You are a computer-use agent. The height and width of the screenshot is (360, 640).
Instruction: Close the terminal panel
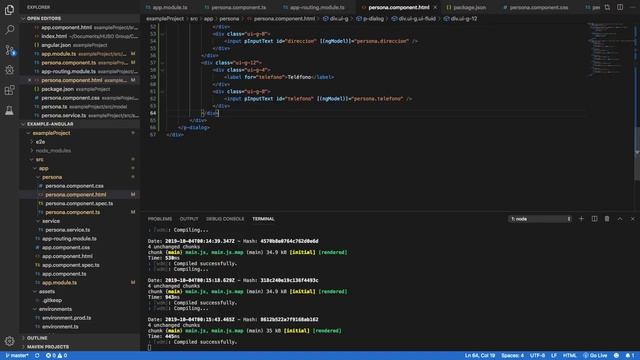(x=633, y=219)
